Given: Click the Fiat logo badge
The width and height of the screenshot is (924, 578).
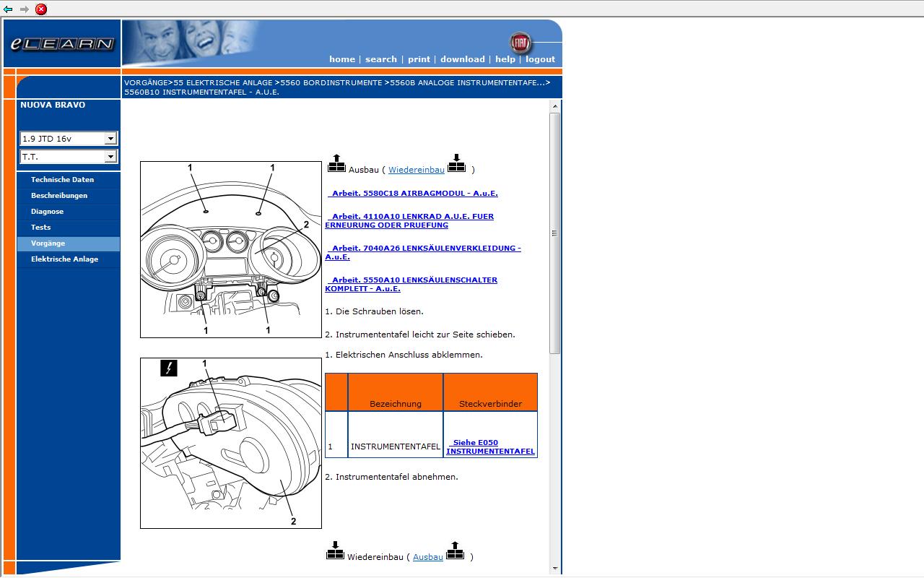Looking at the screenshot, I should (x=520, y=43).
